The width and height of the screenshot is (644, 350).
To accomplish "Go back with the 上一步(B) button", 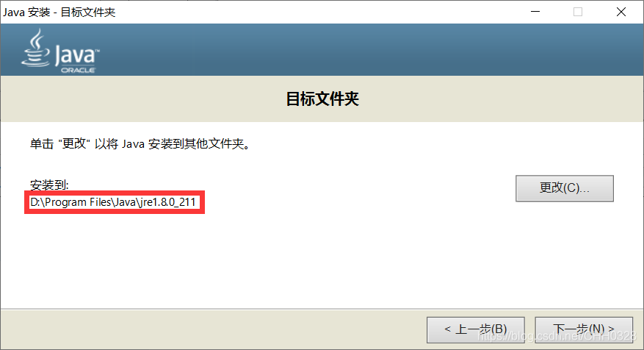I will [476, 329].
